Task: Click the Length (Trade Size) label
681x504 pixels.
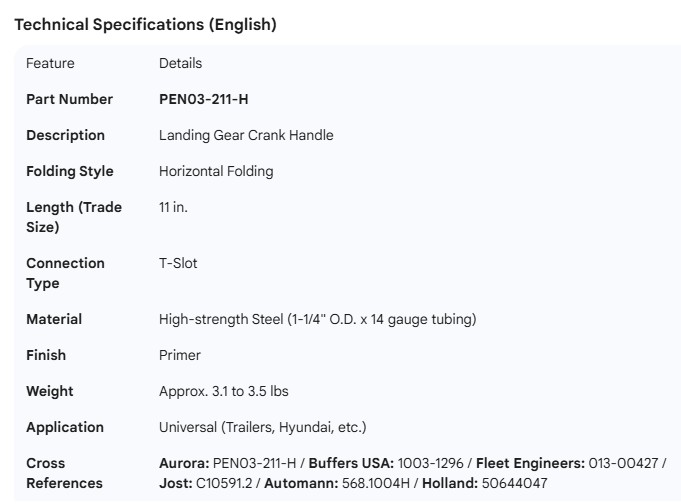Action: [x=73, y=217]
